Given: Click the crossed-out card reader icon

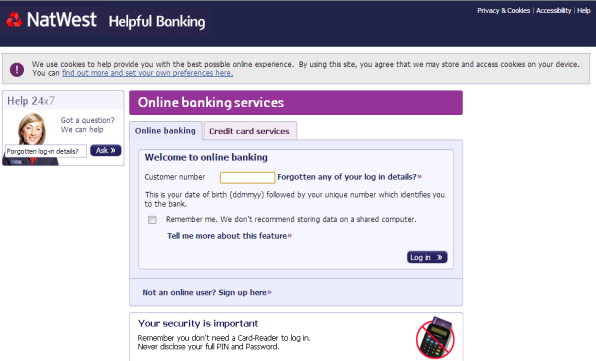Looking at the screenshot, I should [435, 338].
